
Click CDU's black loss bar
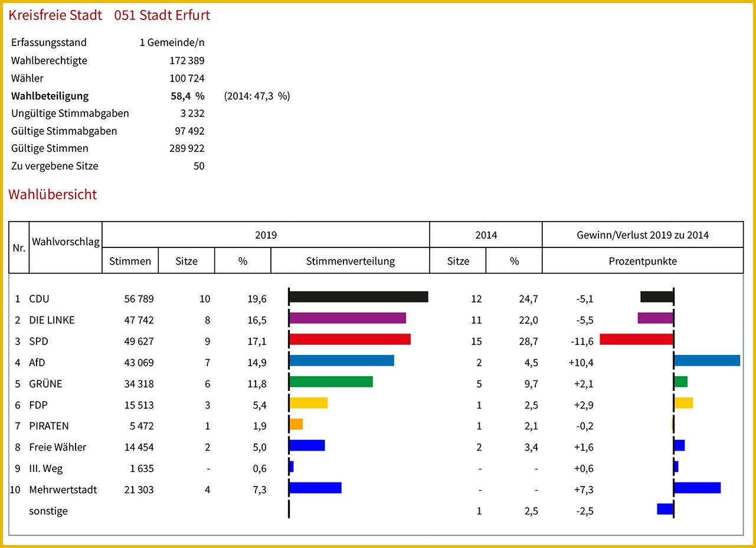click(657, 296)
